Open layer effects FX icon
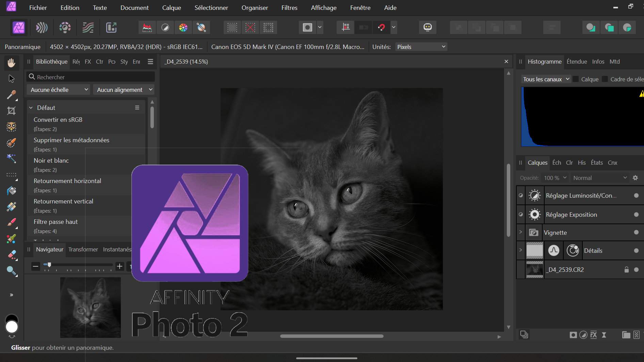The width and height of the screenshot is (644, 362). [594, 335]
